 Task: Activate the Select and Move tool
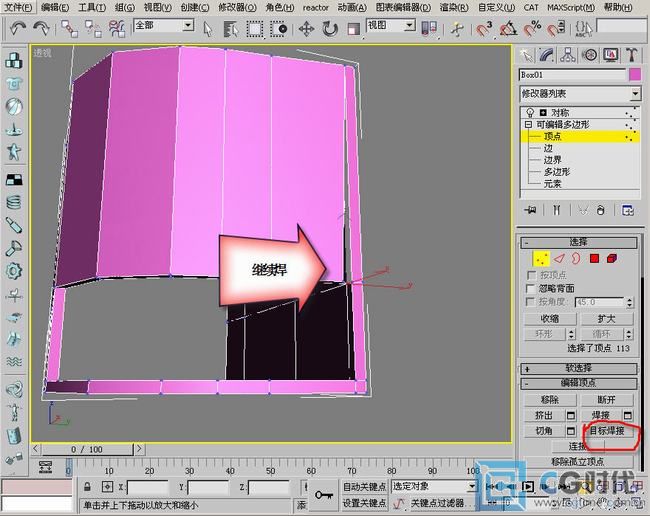(x=306, y=29)
